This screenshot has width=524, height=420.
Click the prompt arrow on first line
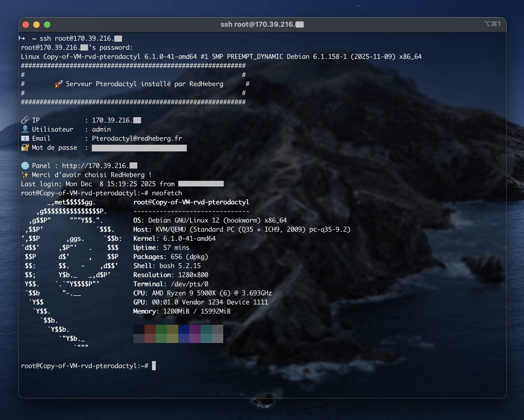[x=22, y=39]
